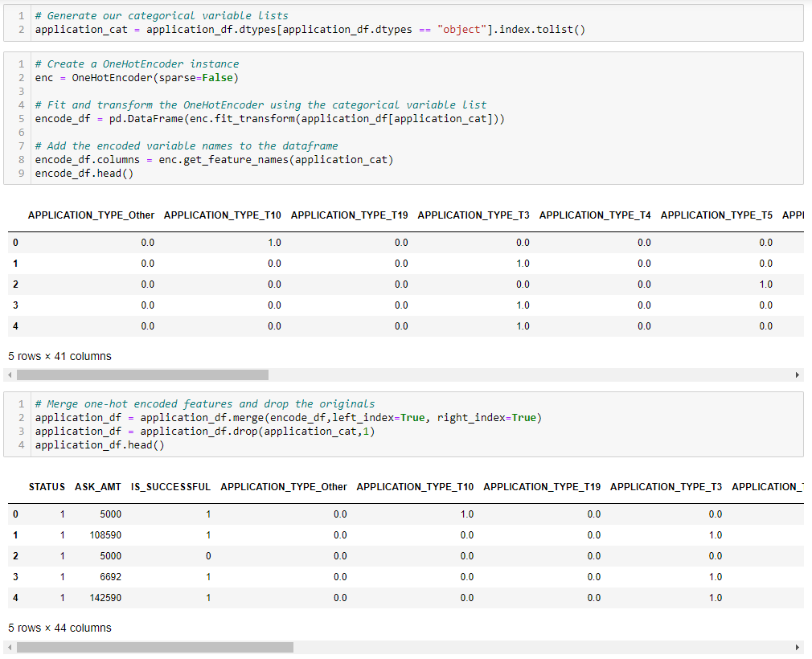Click the '# Generate our categorical variable lists' comment

click(x=162, y=16)
